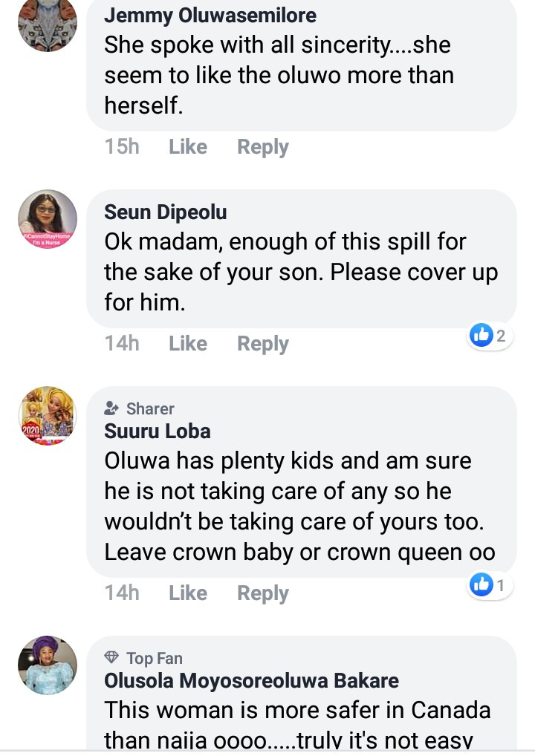This screenshot has height=756, width=535.
Task: Click the 14h timestamp under Seun Dipeolu's comment
Action: coord(122,344)
